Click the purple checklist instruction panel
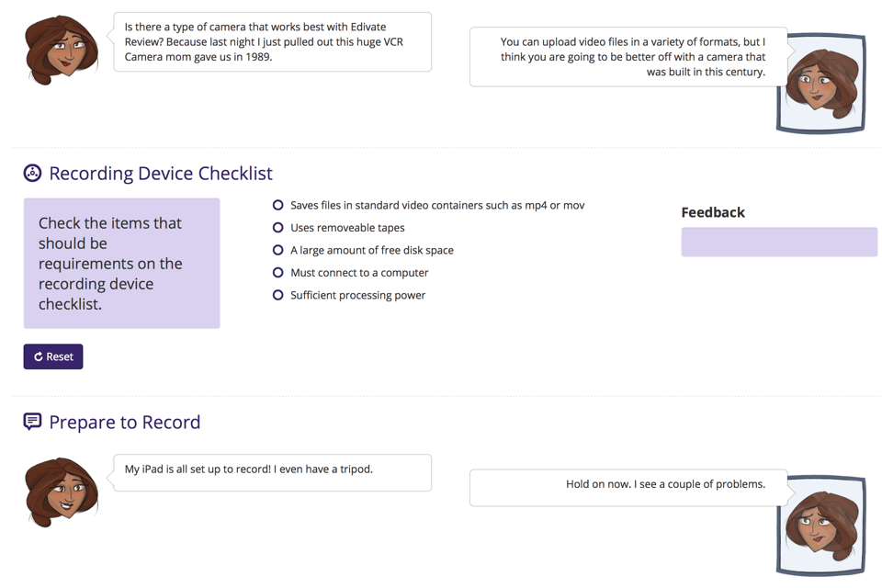 point(121,264)
